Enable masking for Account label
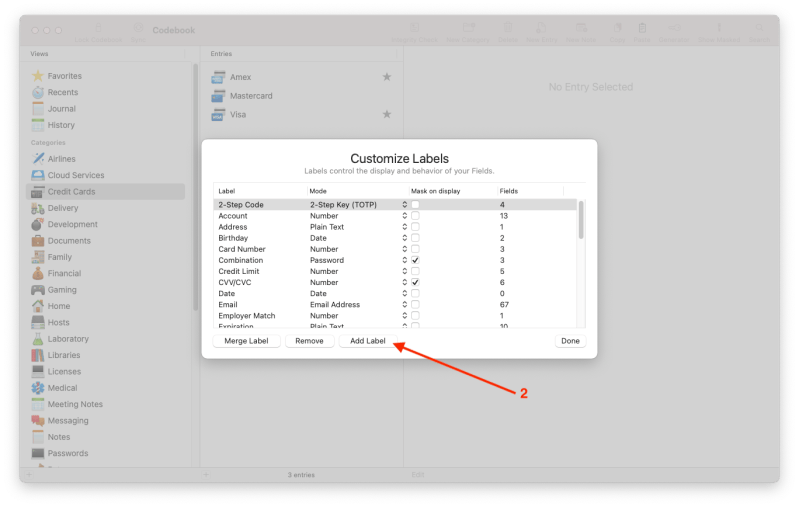 [x=415, y=216]
